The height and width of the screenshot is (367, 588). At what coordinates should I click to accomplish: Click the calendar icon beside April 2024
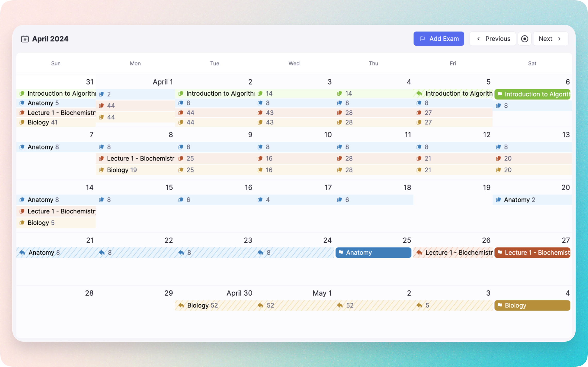tap(25, 39)
